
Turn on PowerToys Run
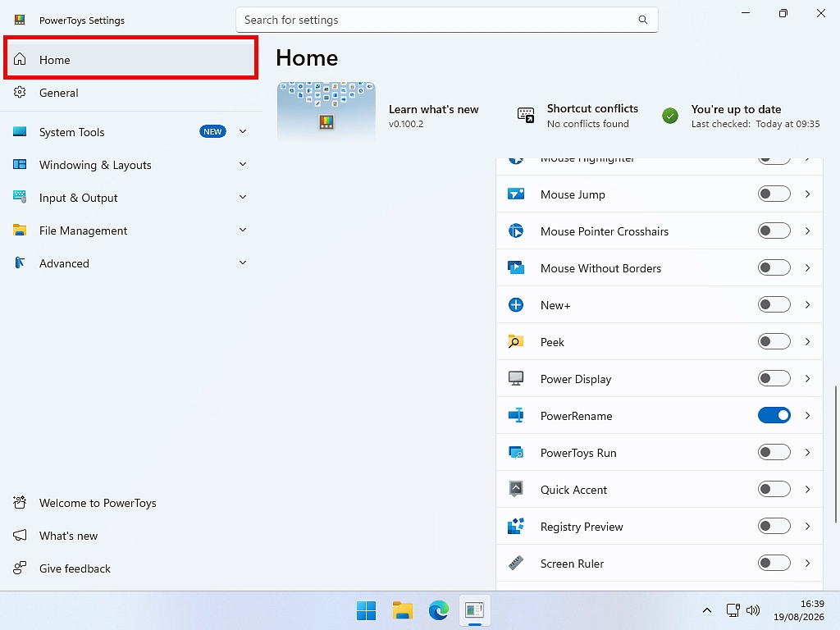pos(774,453)
